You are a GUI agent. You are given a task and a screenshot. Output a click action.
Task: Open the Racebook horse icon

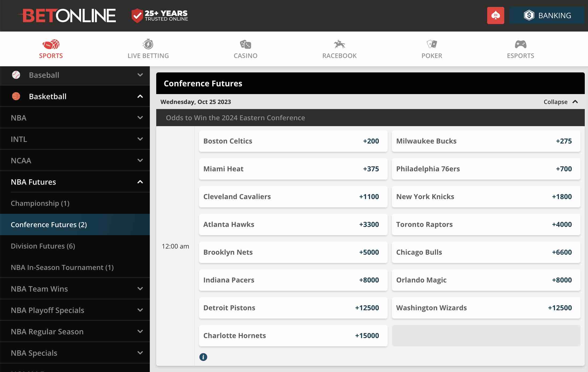(x=339, y=44)
